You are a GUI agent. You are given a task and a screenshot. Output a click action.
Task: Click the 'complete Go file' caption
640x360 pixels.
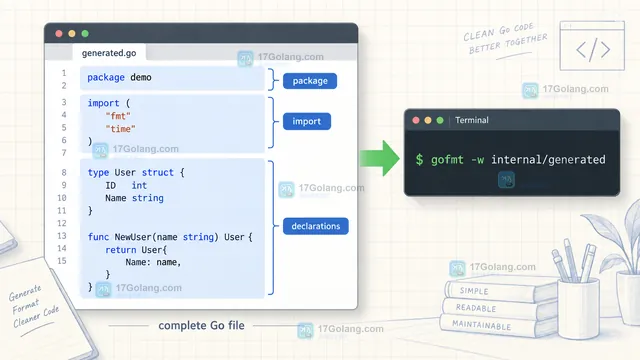201,325
